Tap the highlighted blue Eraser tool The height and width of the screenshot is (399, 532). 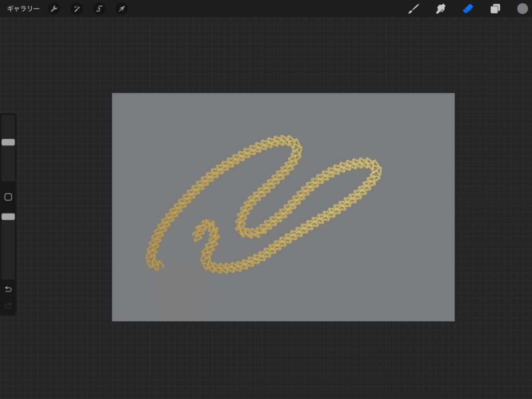point(468,9)
